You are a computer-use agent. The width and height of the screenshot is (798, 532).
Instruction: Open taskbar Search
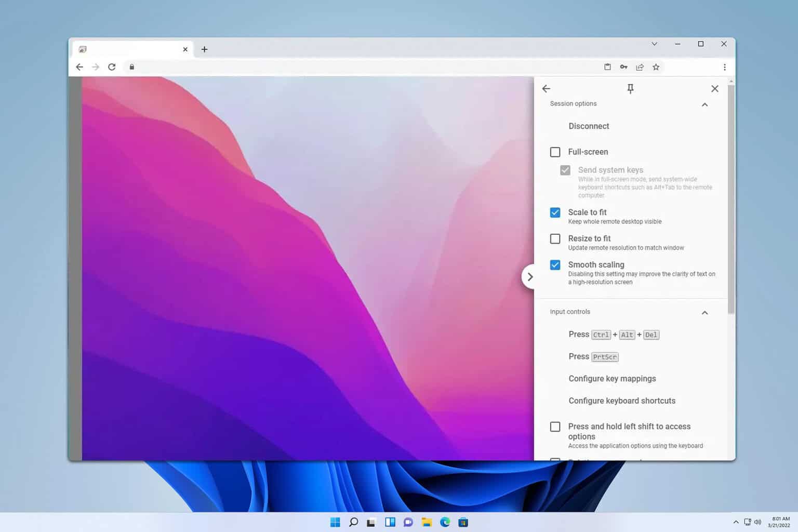[353, 522]
